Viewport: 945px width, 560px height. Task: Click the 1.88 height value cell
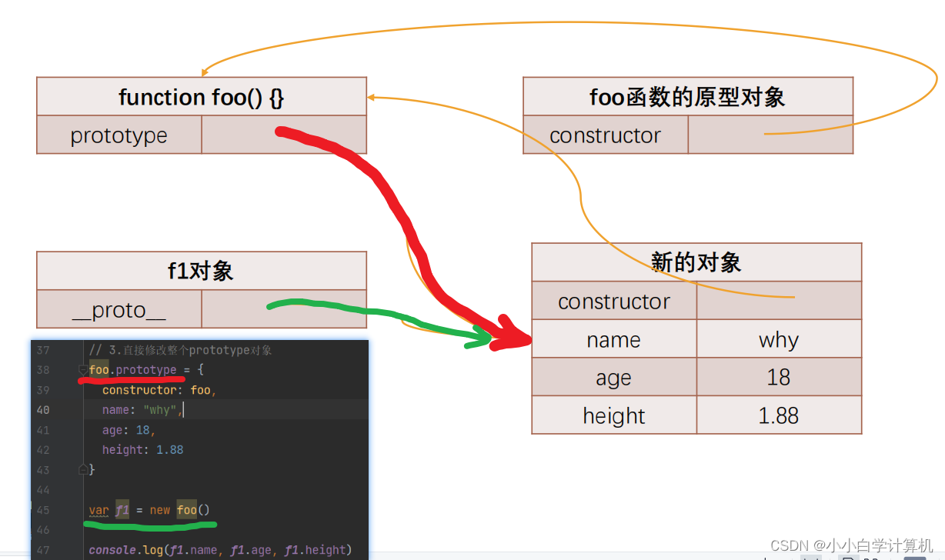779,415
